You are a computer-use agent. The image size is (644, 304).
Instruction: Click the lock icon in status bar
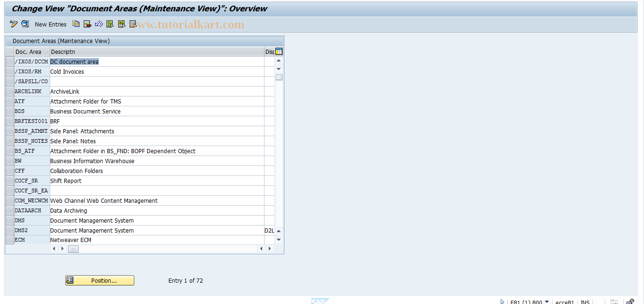click(x=630, y=302)
